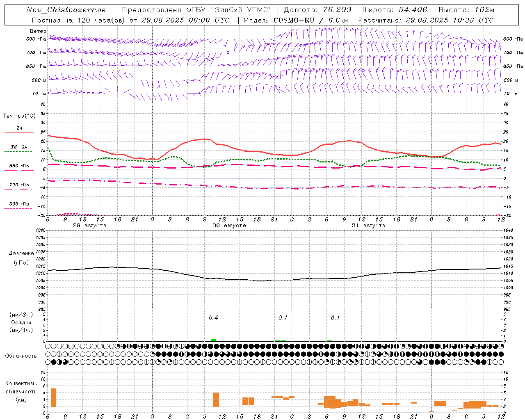This screenshot has height=420, width=525.
Task: Select the longitude value Долгота: 76.299
Action: (317, 10)
